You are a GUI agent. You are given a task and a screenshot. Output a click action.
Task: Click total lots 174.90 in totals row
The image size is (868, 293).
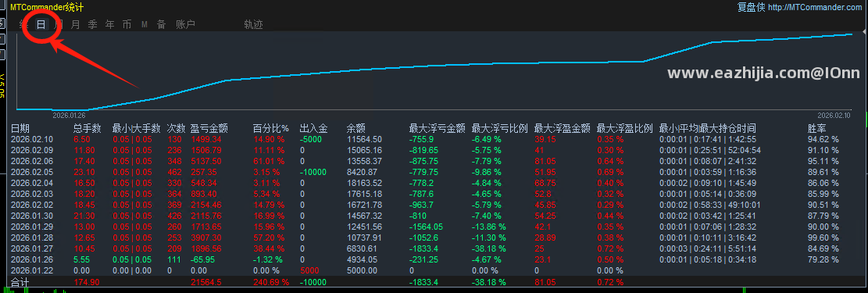tap(87, 283)
